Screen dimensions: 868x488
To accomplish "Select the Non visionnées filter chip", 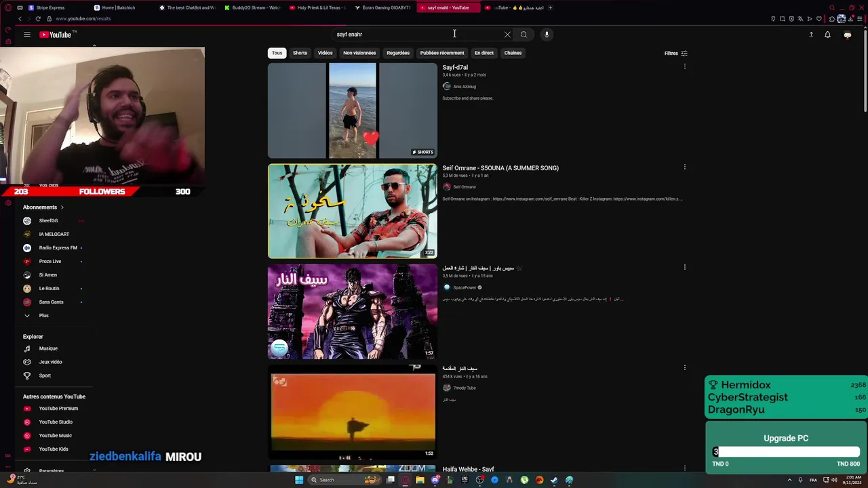I will pos(359,53).
